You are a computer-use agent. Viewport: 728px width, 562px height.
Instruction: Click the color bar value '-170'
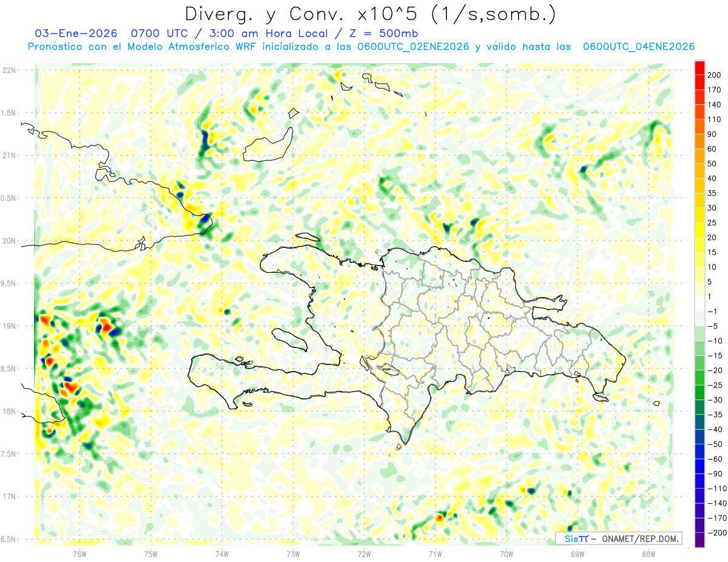coord(718,518)
